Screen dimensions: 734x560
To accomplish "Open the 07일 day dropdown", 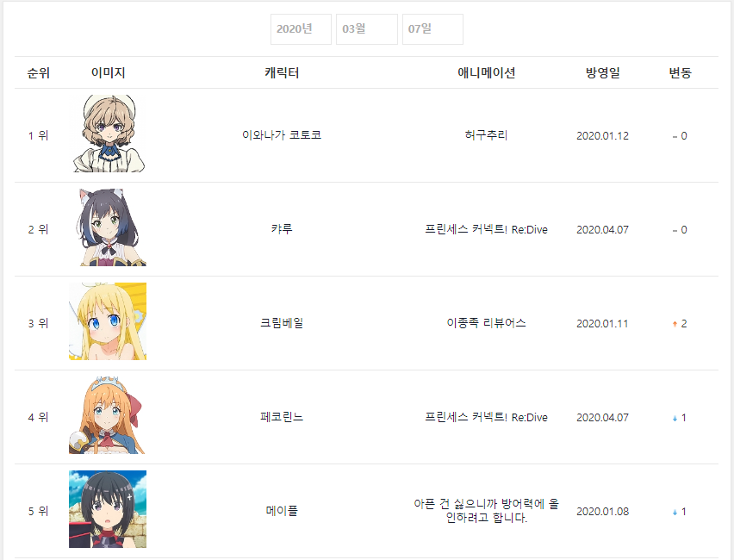I will (x=432, y=29).
